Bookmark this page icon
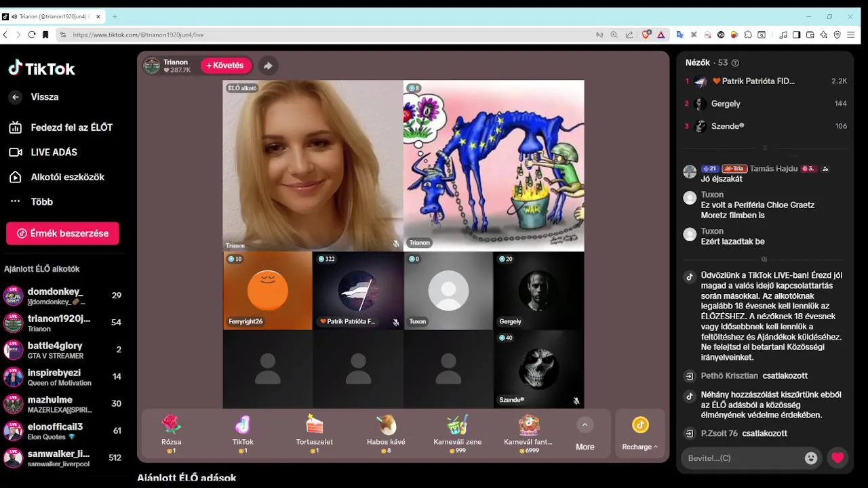 point(45,35)
